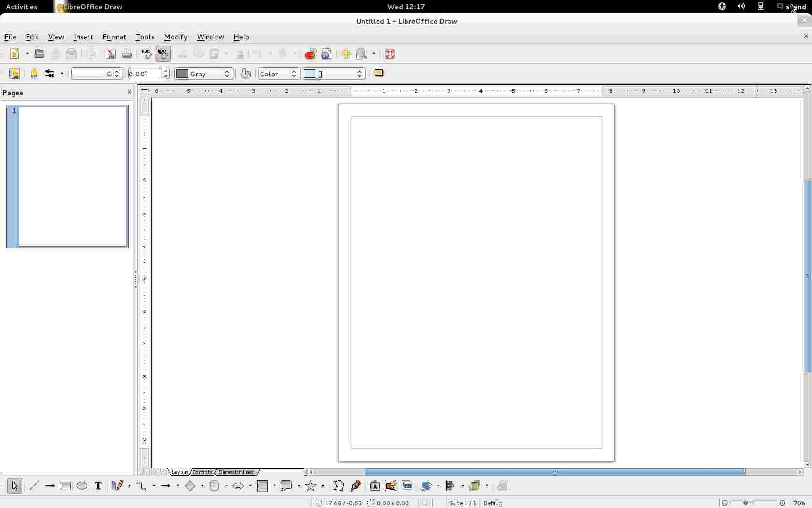Toggle Glue Points icon

(x=356, y=486)
